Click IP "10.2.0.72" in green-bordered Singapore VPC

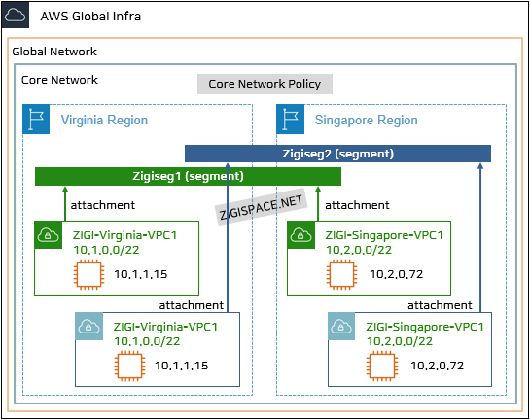coord(397,274)
